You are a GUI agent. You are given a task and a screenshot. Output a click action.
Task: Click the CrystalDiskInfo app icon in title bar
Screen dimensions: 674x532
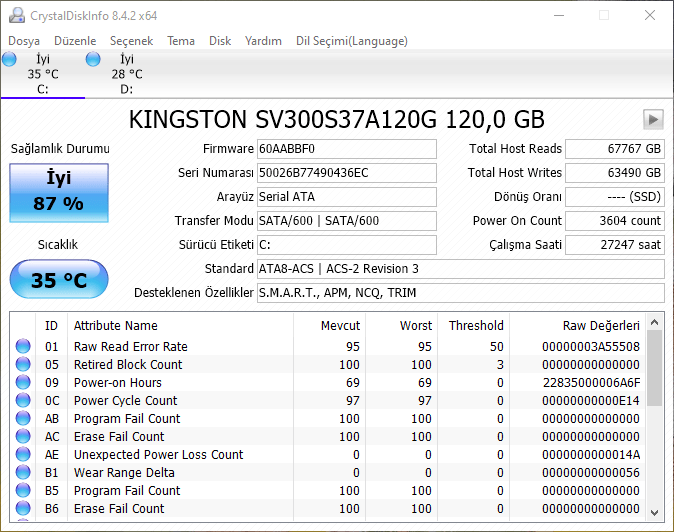(x=17, y=15)
